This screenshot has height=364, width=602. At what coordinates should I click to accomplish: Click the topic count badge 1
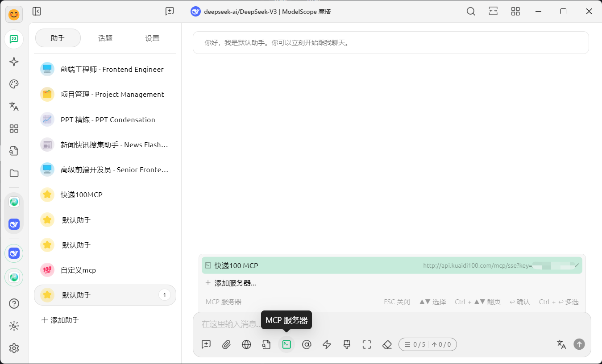[x=165, y=295]
